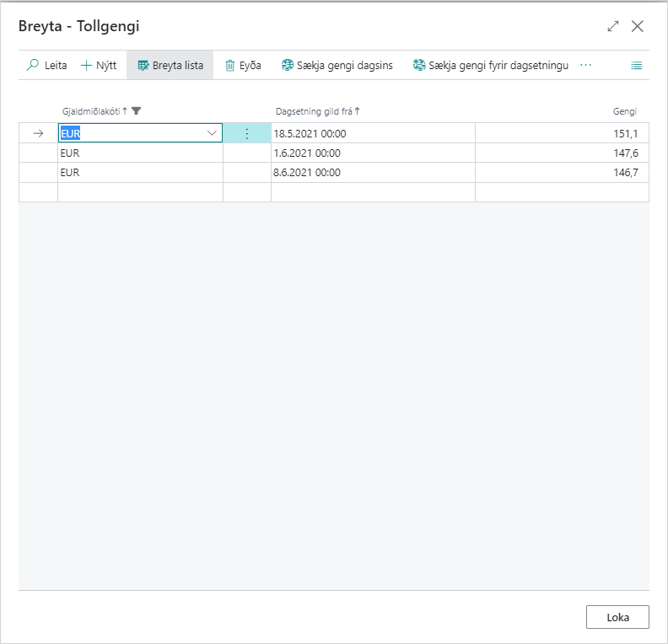Click the Nýtt plus icon
668x644 pixels.
click(87, 66)
